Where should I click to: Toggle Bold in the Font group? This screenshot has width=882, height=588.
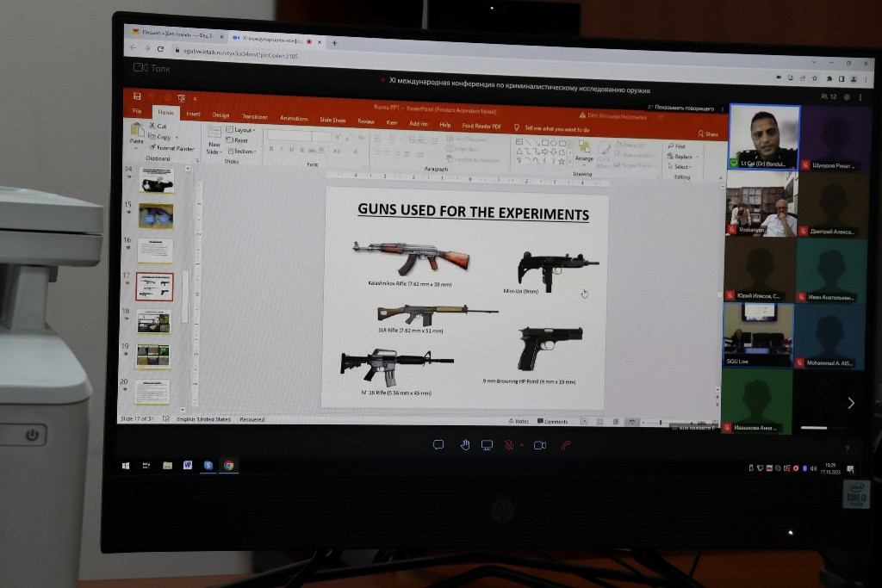click(x=271, y=149)
